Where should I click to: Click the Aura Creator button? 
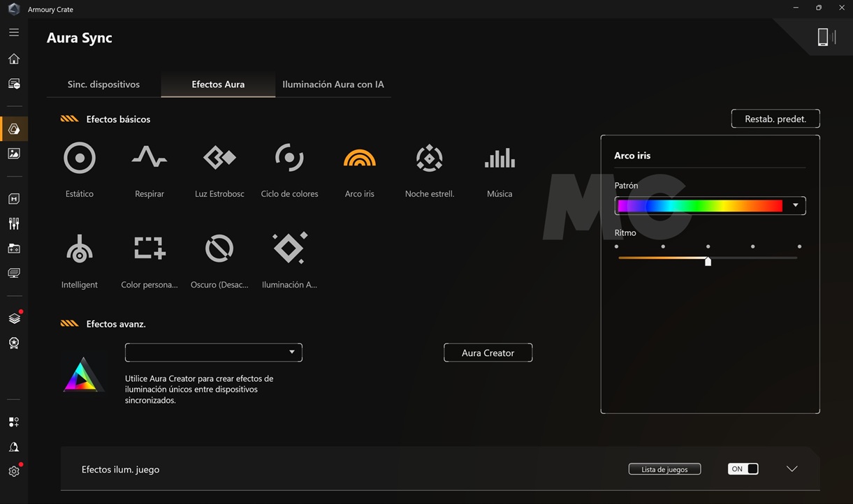coord(488,353)
